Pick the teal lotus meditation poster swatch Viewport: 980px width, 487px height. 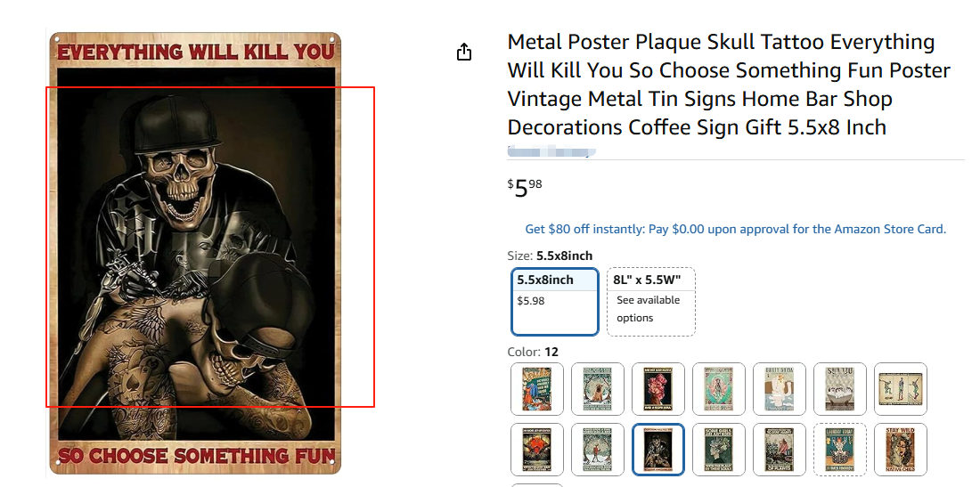pyautogui.click(x=718, y=389)
